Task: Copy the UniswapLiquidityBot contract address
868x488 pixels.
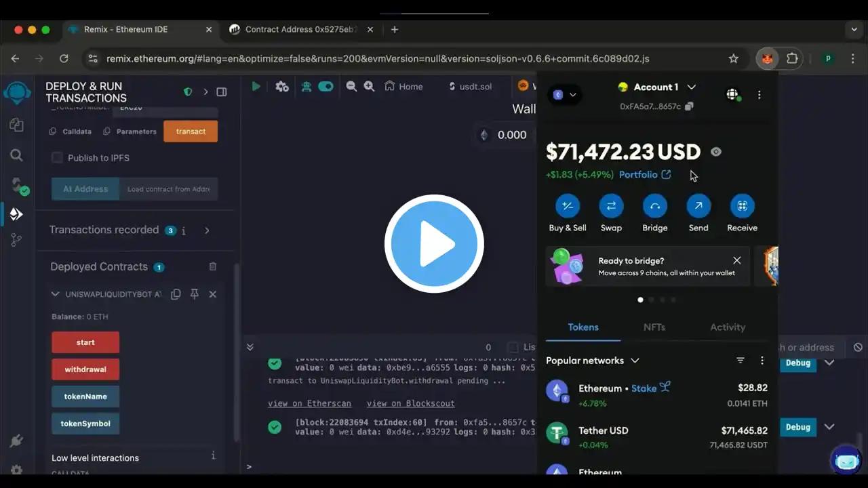Action: pos(176,294)
